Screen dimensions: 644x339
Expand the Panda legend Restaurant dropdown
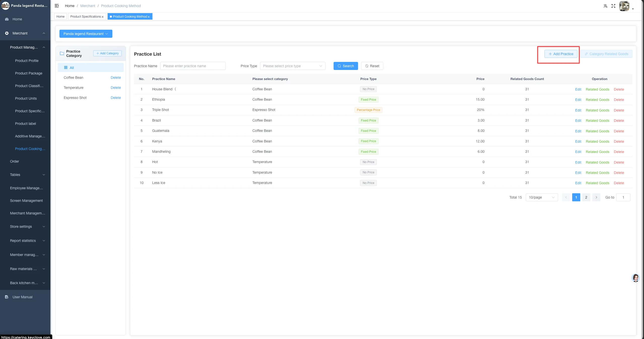[86, 34]
